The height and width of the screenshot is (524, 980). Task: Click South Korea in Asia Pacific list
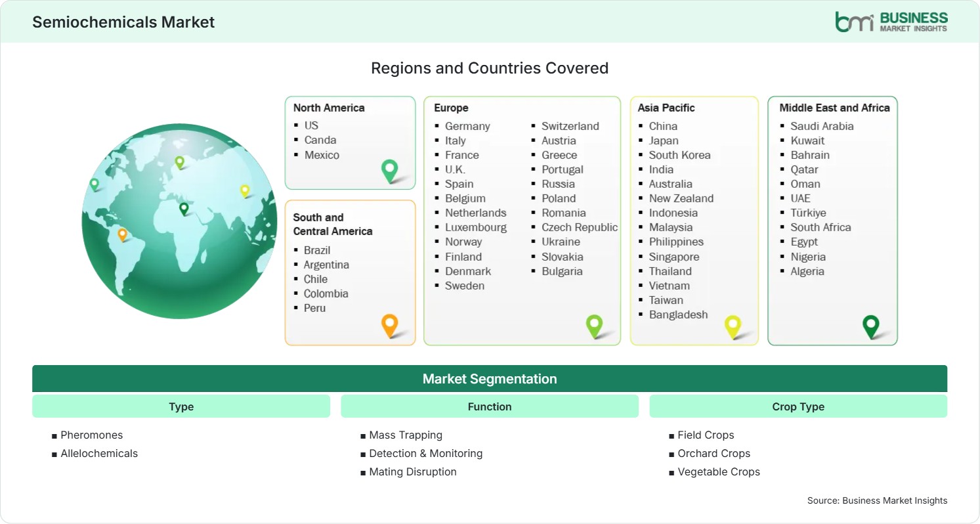coord(680,155)
